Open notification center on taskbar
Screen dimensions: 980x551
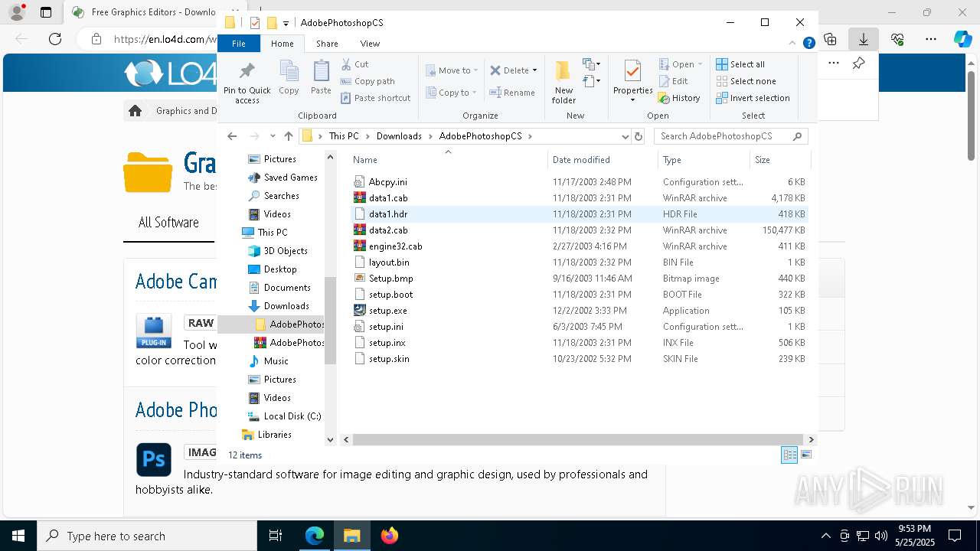(955, 536)
